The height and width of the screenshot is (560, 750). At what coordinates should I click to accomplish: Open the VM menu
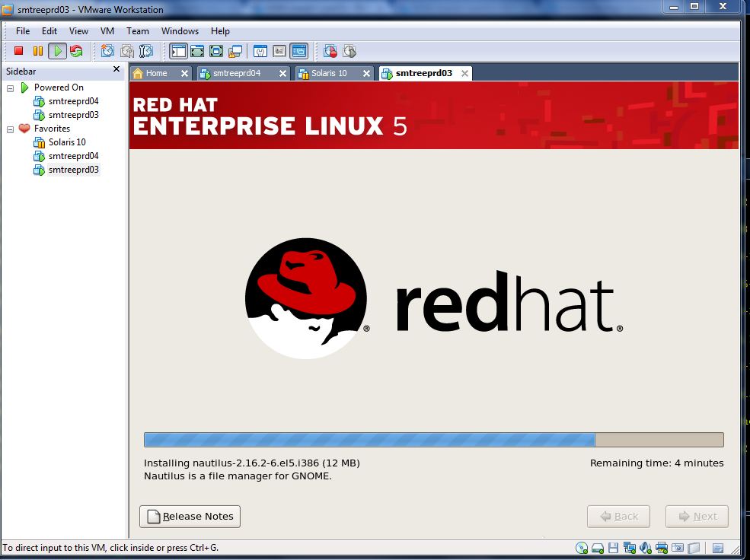[107, 31]
